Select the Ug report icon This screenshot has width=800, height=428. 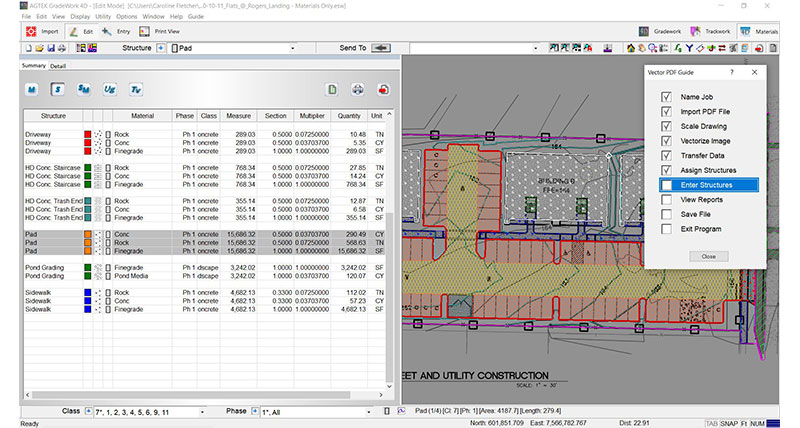(110, 90)
